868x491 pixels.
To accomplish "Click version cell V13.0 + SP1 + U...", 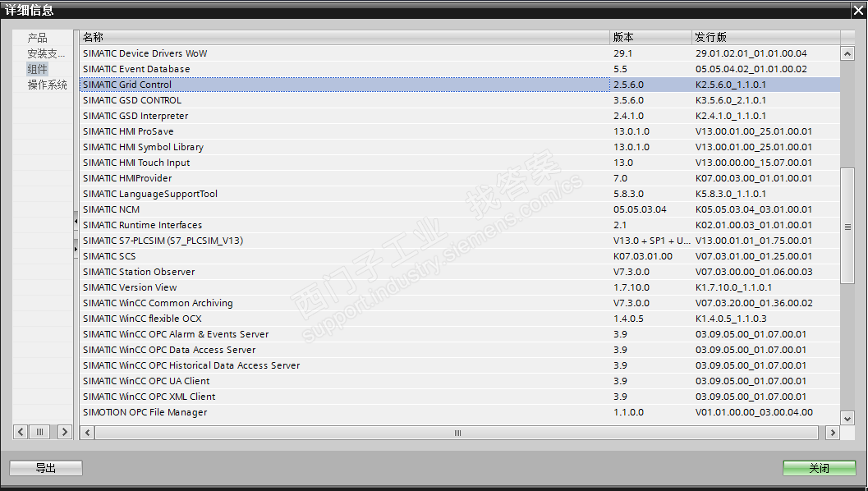I will click(651, 241).
